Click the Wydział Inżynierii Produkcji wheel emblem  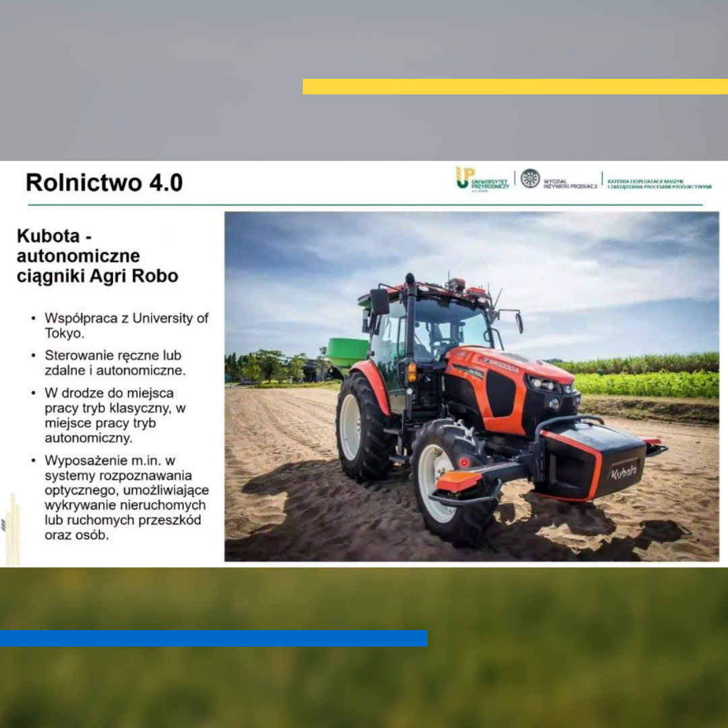(x=530, y=179)
